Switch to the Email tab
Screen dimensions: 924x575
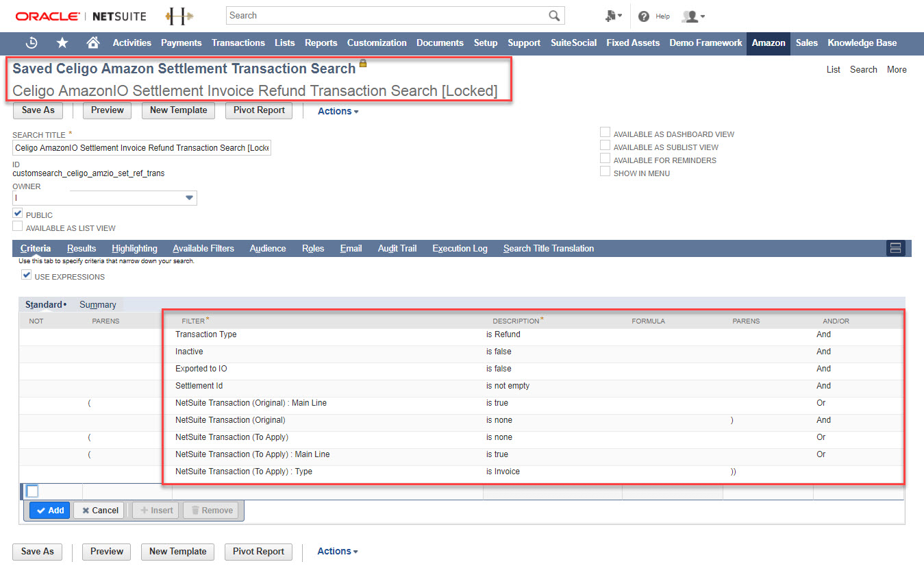click(x=351, y=248)
